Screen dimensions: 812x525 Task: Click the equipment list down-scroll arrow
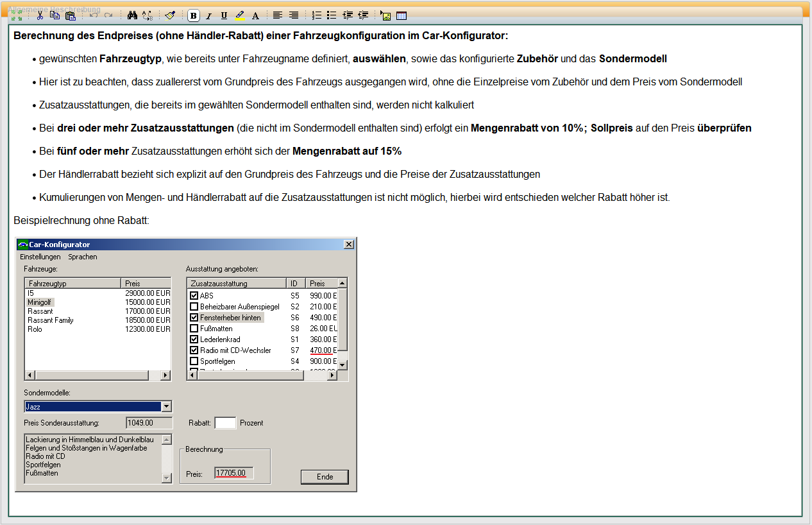click(343, 365)
